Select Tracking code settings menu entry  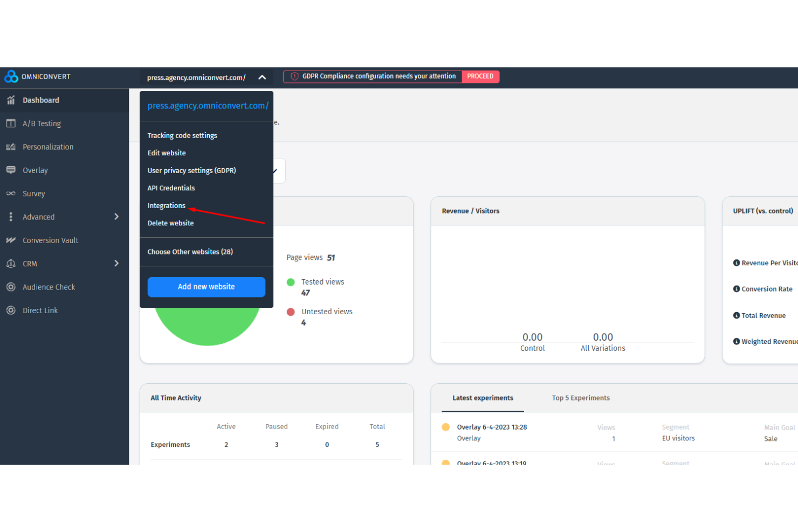pyautogui.click(x=182, y=135)
